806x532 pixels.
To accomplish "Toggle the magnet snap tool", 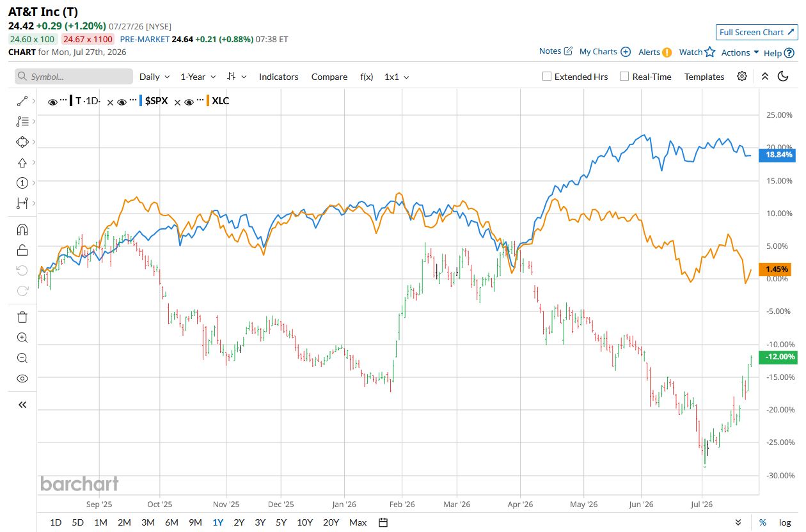I will 22,230.
